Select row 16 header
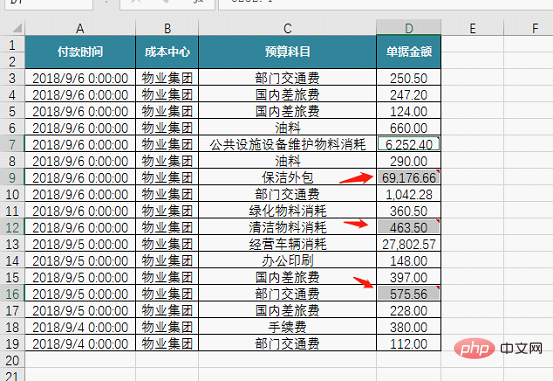 [x=12, y=294]
